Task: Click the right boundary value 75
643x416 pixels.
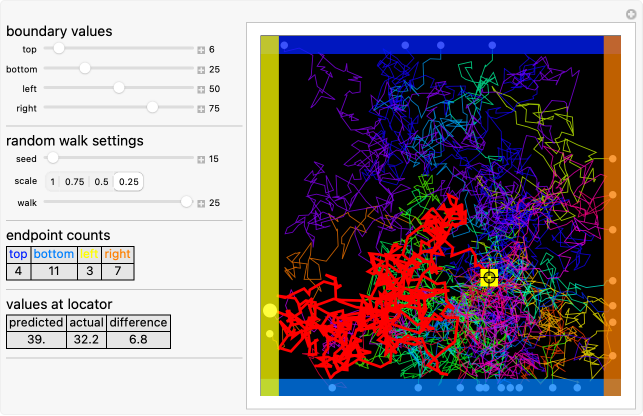Action: click(x=214, y=109)
